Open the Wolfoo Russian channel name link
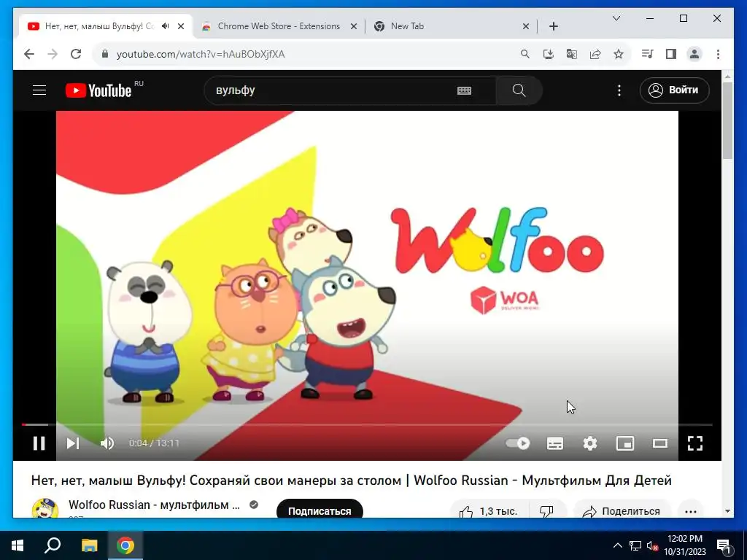Viewport: 747px width, 560px height. (155, 505)
